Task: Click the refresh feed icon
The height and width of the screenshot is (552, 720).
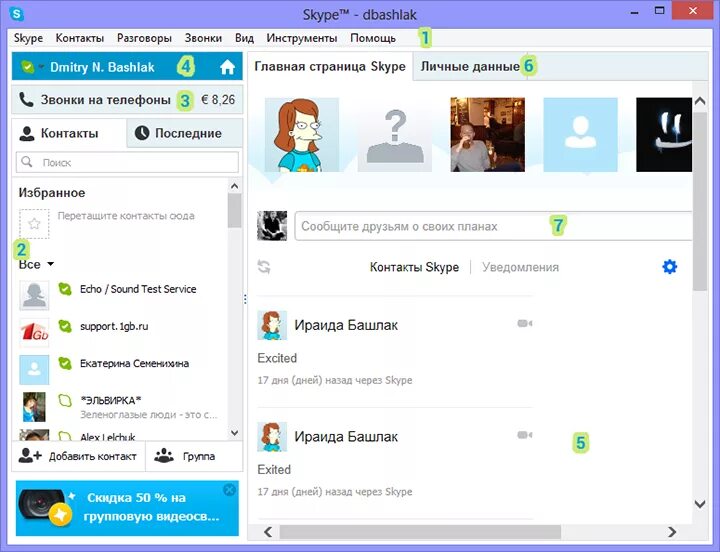Action: (x=264, y=267)
